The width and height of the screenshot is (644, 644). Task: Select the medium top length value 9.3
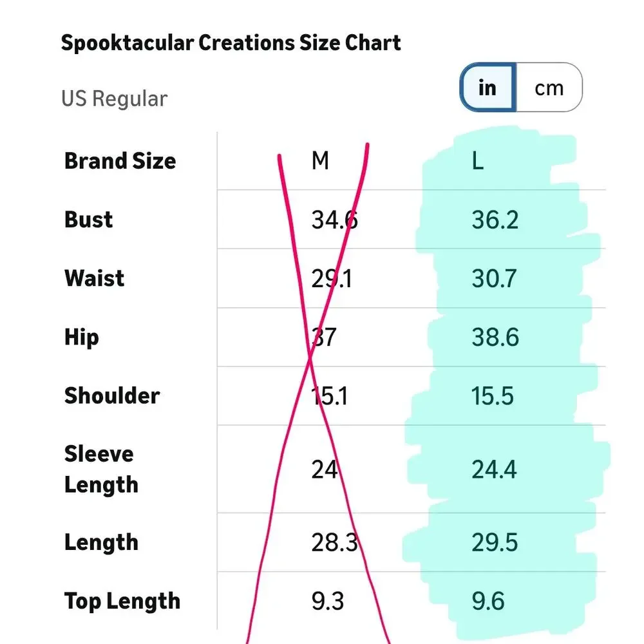(327, 601)
